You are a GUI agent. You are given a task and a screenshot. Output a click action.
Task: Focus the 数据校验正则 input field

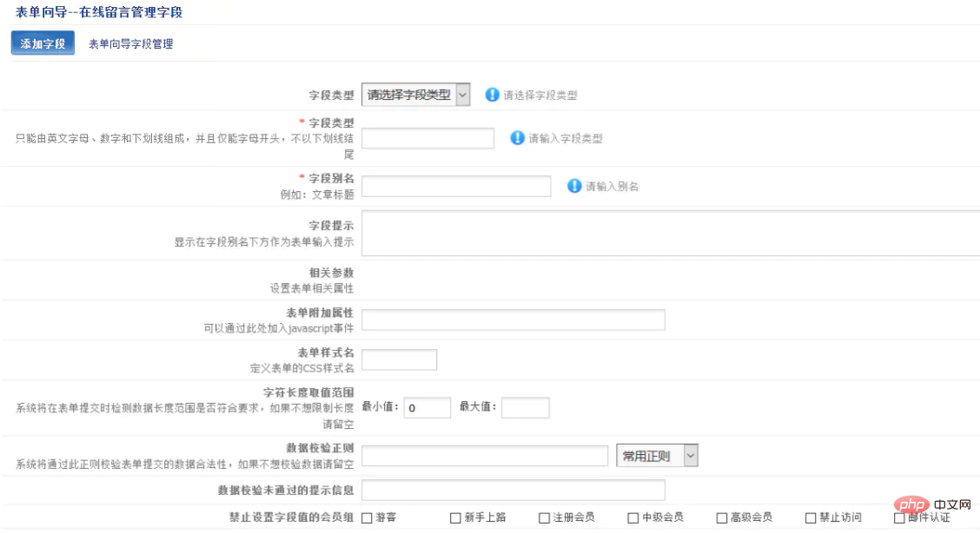coord(485,456)
